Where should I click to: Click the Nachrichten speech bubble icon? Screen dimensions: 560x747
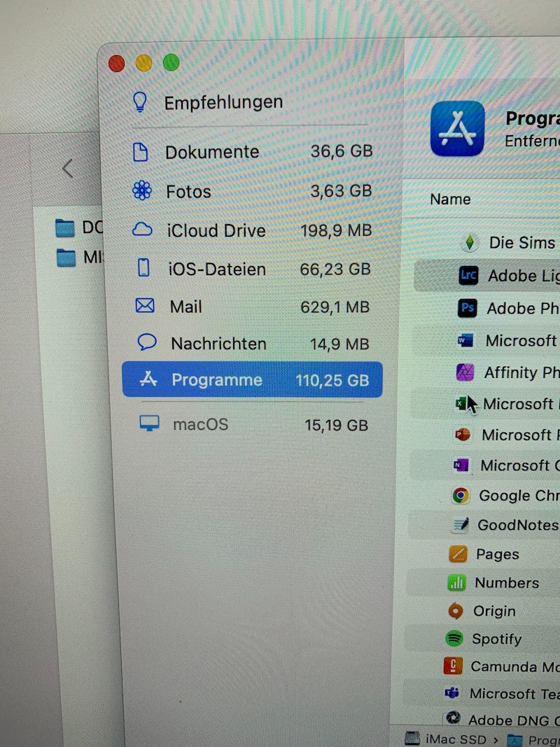147,342
